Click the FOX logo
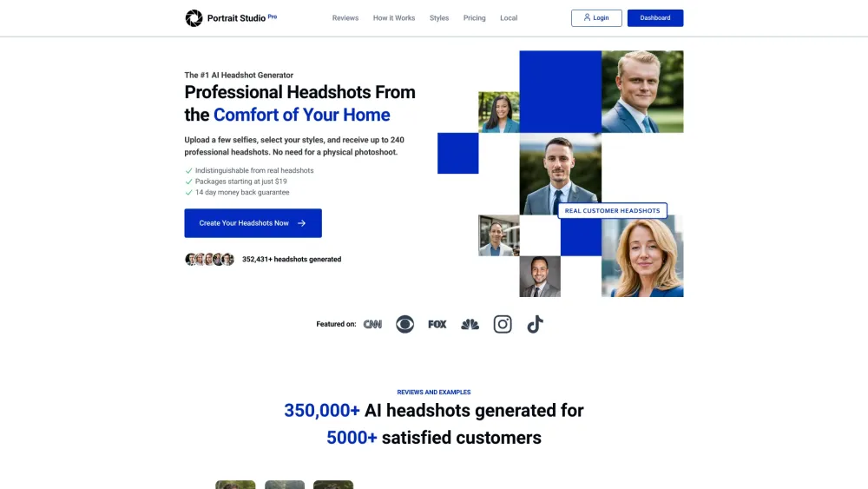The width and height of the screenshot is (868, 489). (x=437, y=324)
